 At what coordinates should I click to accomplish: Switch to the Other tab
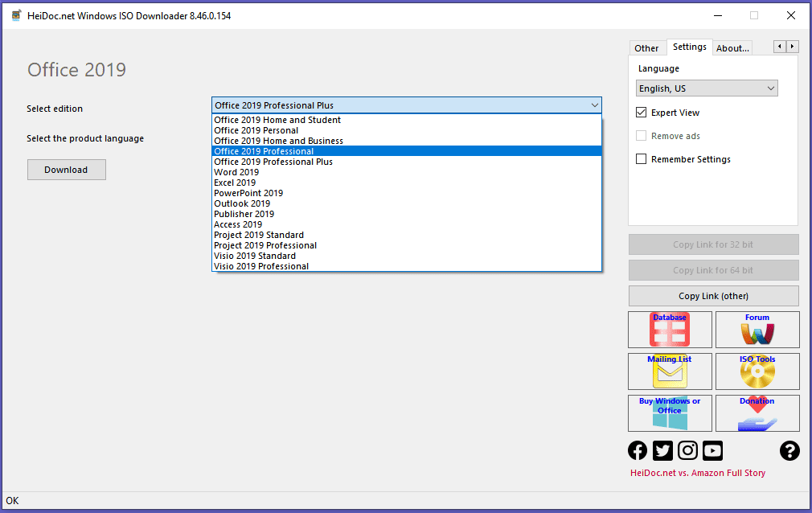(x=647, y=48)
